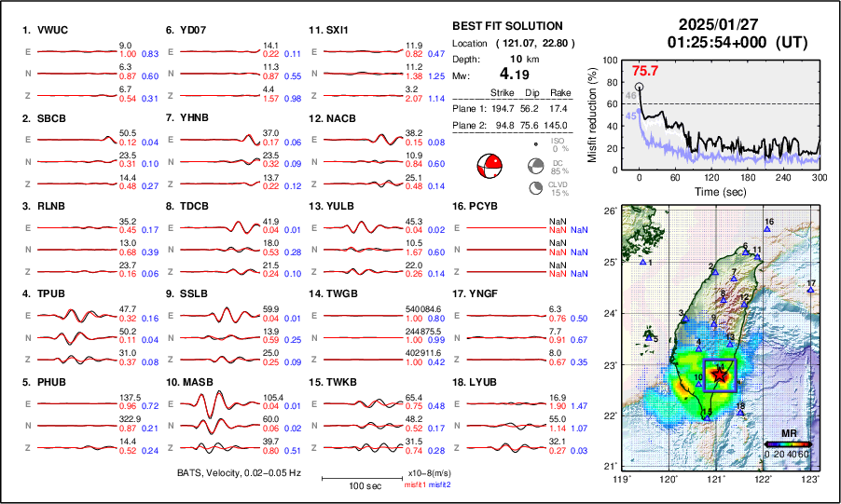Click the BEST FIT SOLUTION title
The height and width of the screenshot is (504, 841).
coord(507,26)
